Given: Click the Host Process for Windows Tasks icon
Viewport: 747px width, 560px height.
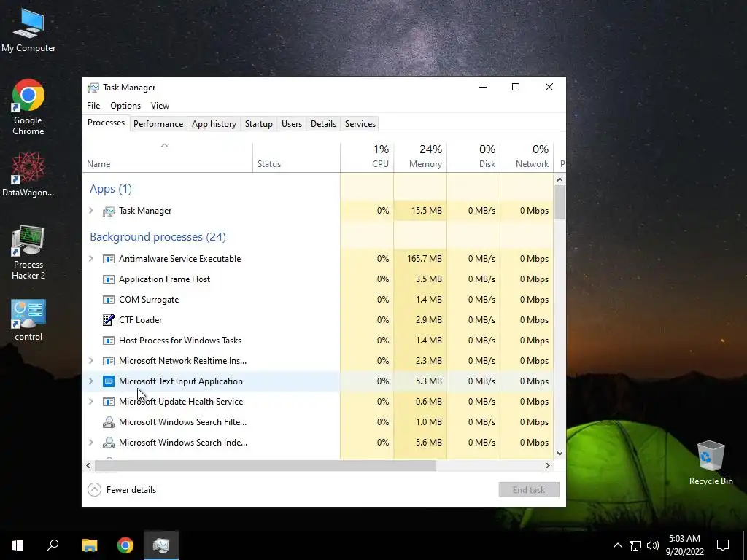Looking at the screenshot, I should [109, 341].
